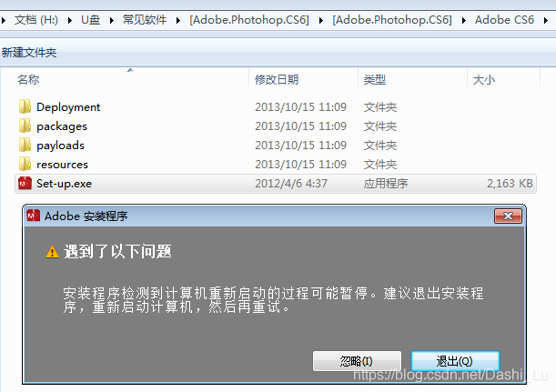The width and height of the screenshot is (556, 392).
Task: Click the Set-up.exe Adobe icon
Action: (x=25, y=184)
